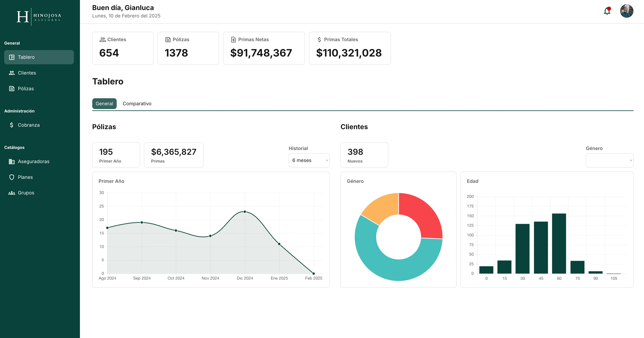The height and width of the screenshot is (338, 644).
Task: Switch to the Comparativo tab
Action: tap(137, 104)
